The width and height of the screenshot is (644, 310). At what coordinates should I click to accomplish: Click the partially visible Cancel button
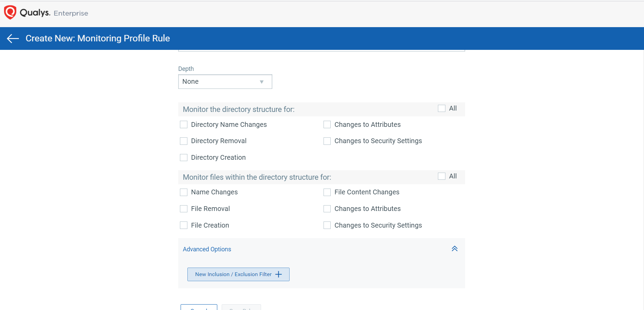(x=199, y=308)
